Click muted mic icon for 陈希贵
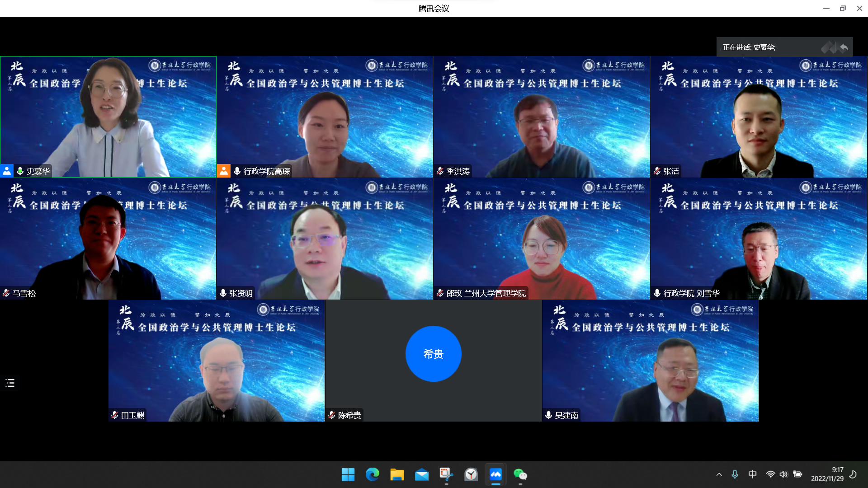This screenshot has width=868, height=488. click(331, 415)
